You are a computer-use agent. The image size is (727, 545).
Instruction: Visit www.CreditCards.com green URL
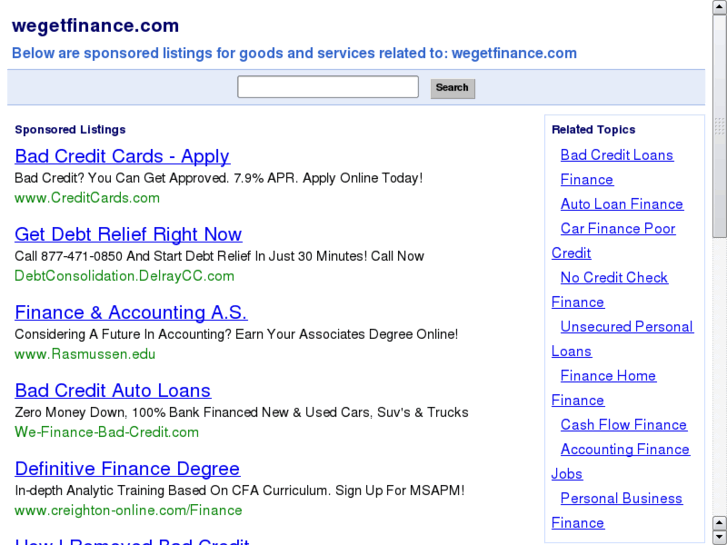click(87, 198)
